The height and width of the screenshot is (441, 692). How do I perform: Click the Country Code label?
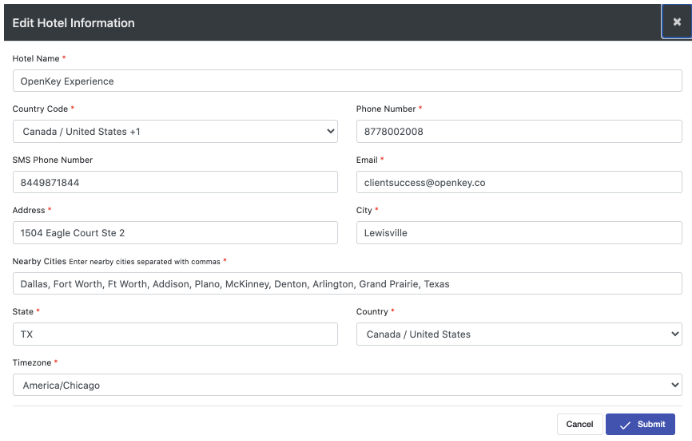[x=40, y=109]
